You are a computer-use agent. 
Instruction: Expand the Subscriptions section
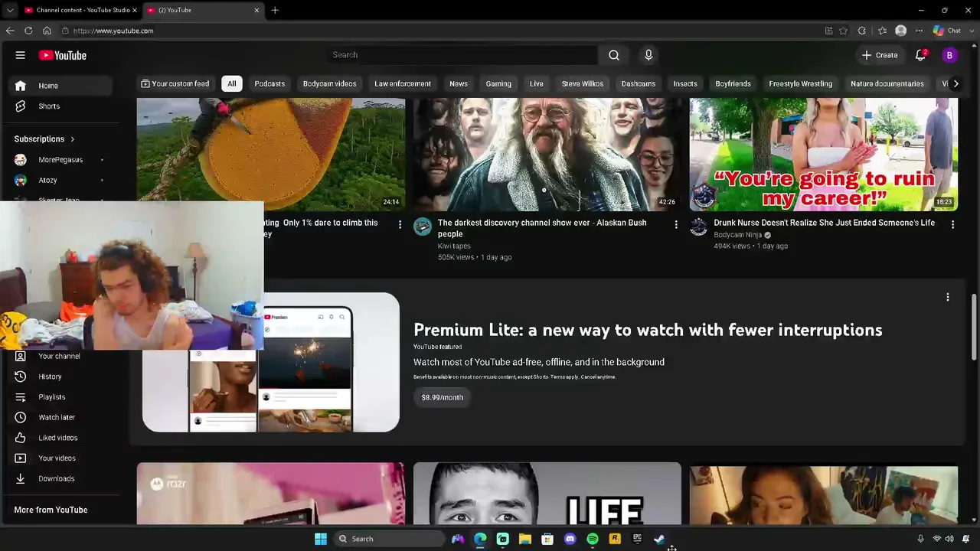(x=44, y=139)
